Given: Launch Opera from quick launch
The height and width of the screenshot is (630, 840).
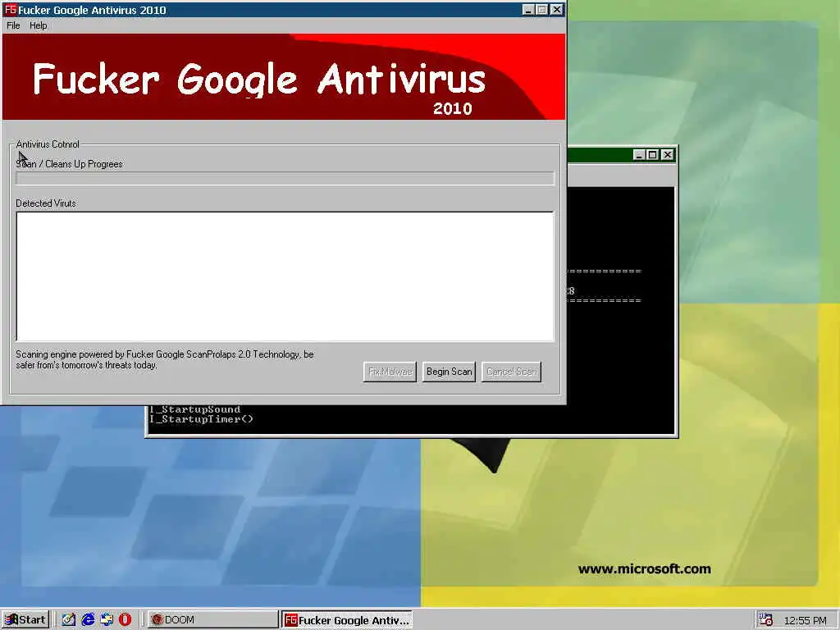Looking at the screenshot, I should 125,620.
